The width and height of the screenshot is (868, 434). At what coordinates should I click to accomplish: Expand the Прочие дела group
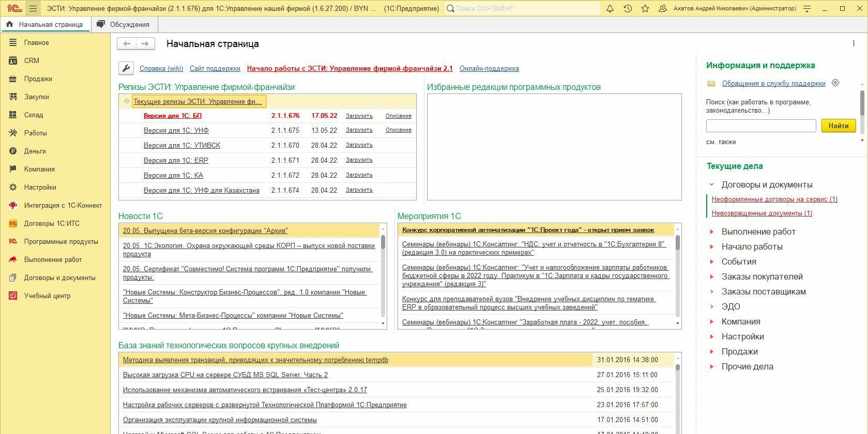[712, 366]
